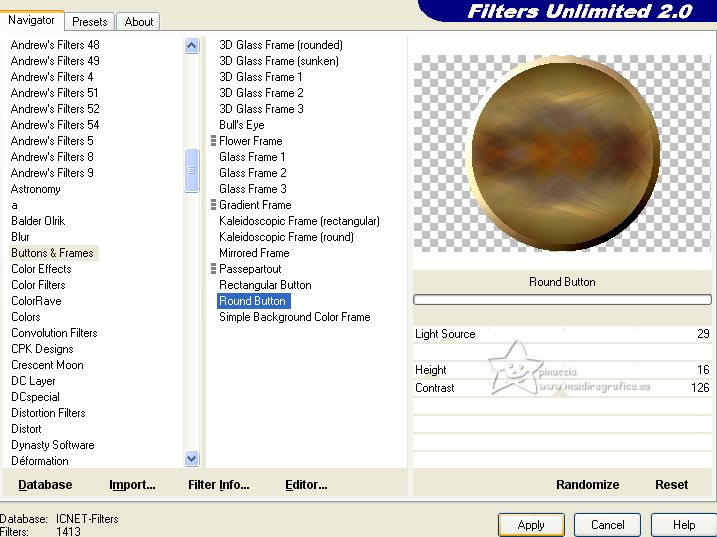The height and width of the screenshot is (537, 717).
Task: Select the Color Effects category
Action: [x=41, y=269]
